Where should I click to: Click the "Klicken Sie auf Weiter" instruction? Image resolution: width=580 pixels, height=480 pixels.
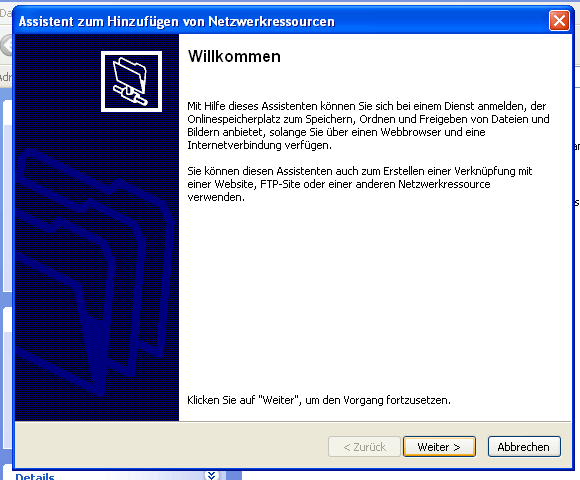tap(319, 400)
